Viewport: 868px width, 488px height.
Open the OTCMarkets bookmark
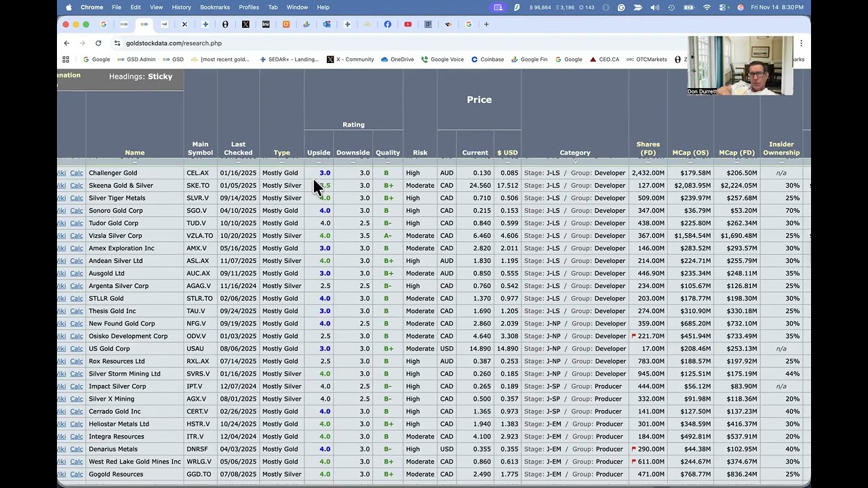tap(647, 59)
